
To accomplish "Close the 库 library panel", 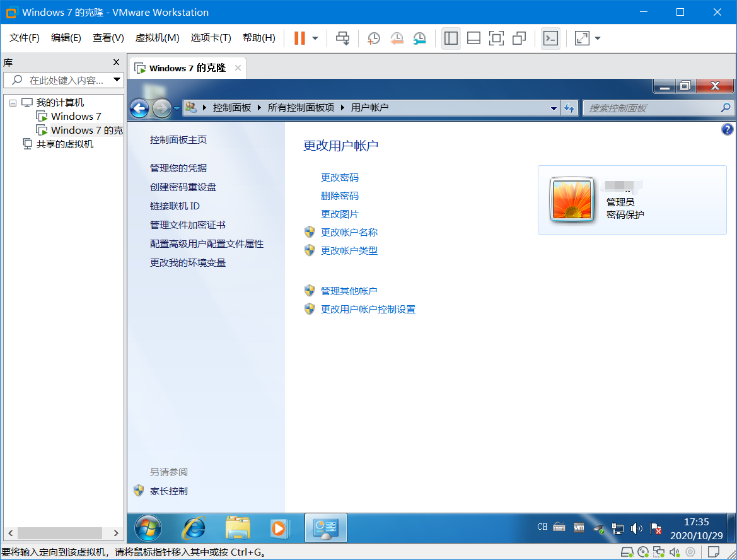I will pyautogui.click(x=116, y=62).
